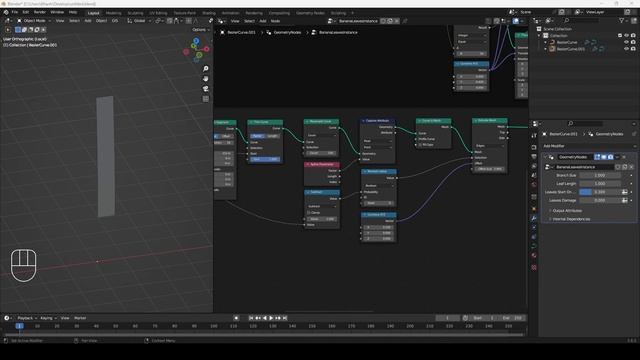
Task: Expand the Collection row in the outliner
Action: [539, 36]
